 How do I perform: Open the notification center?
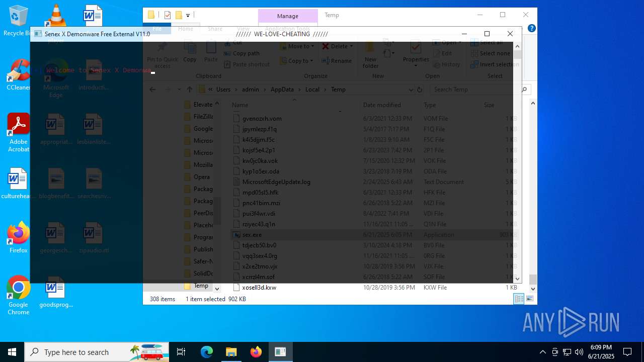pyautogui.click(x=627, y=352)
